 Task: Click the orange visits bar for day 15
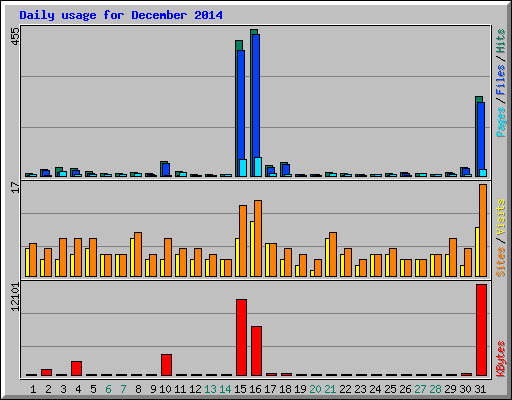click(243, 241)
